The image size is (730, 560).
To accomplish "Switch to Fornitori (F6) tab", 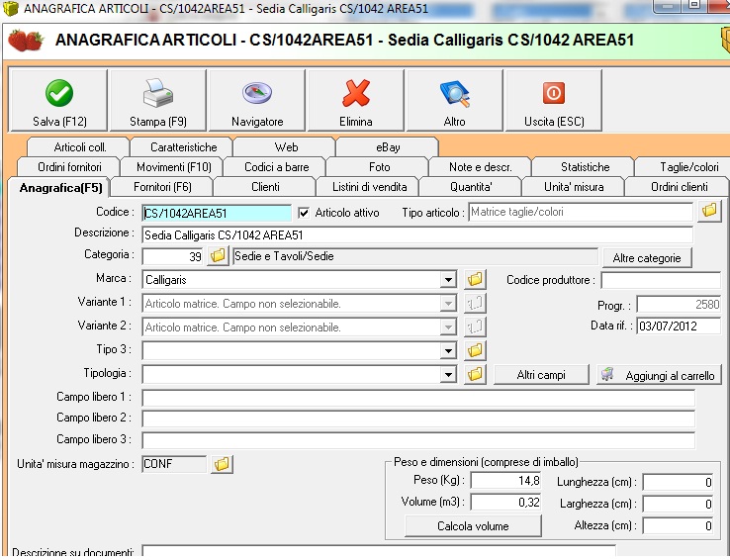I will pyautogui.click(x=162, y=187).
